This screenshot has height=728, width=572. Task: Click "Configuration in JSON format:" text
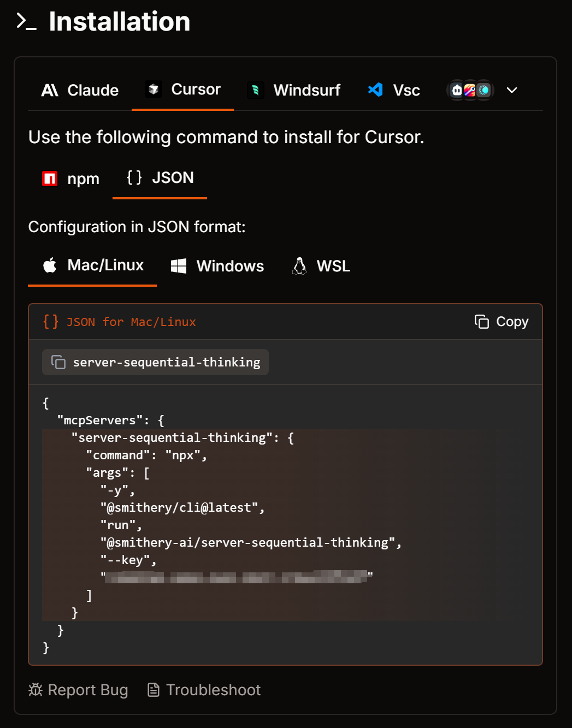tap(137, 227)
